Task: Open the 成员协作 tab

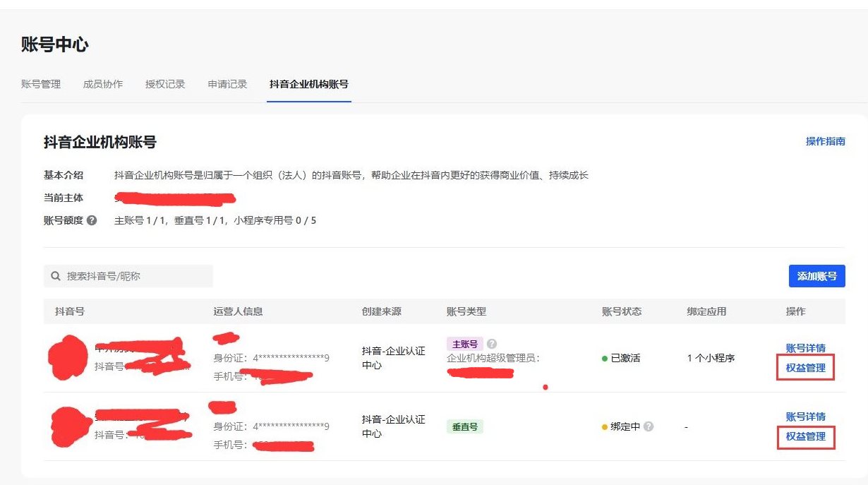Action: 103,84
